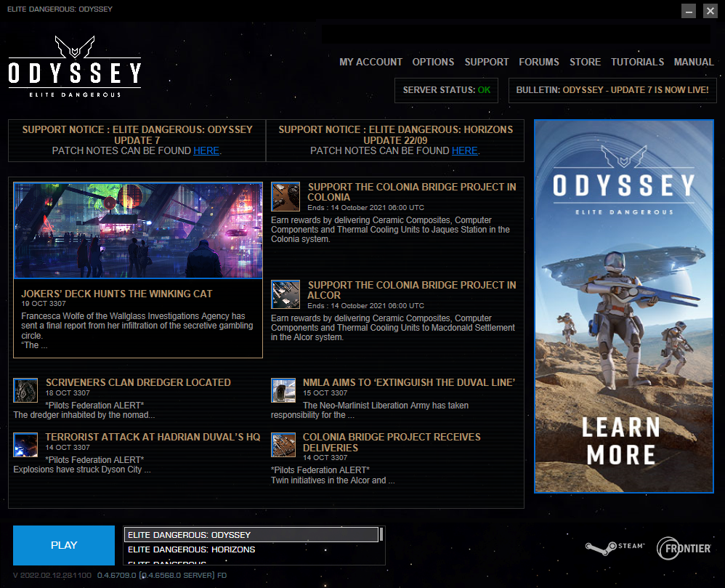Open the Options menu
Screen dimensions: 725x588
pos(433,62)
